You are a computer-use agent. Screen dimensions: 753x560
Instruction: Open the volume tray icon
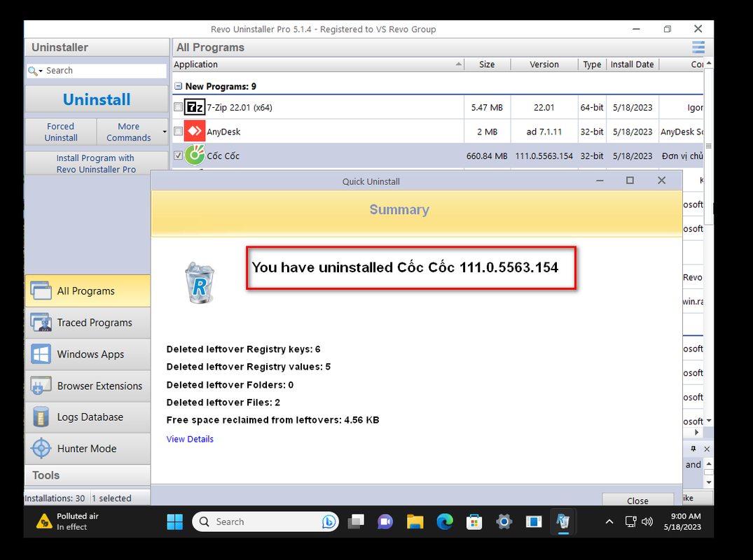point(647,521)
